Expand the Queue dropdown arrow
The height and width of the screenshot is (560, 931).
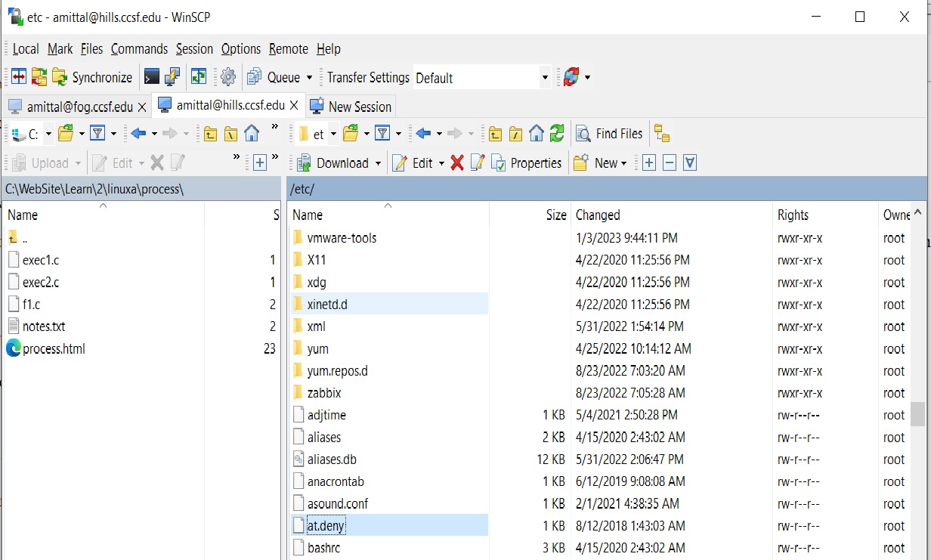coord(308,78)
